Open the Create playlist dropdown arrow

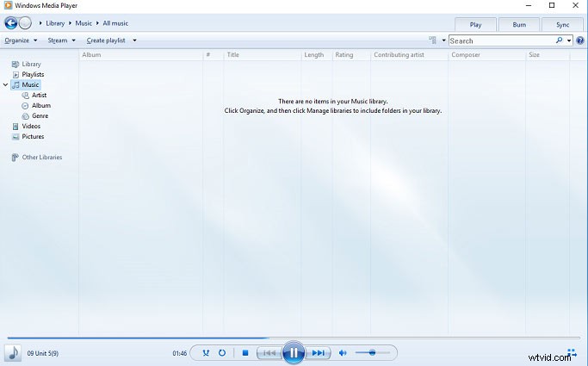(x=134, y=40)
